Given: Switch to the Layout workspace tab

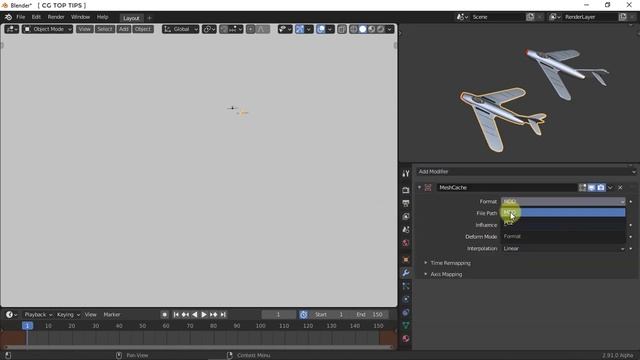Looking at the screenshot, I should click(131, 18).
